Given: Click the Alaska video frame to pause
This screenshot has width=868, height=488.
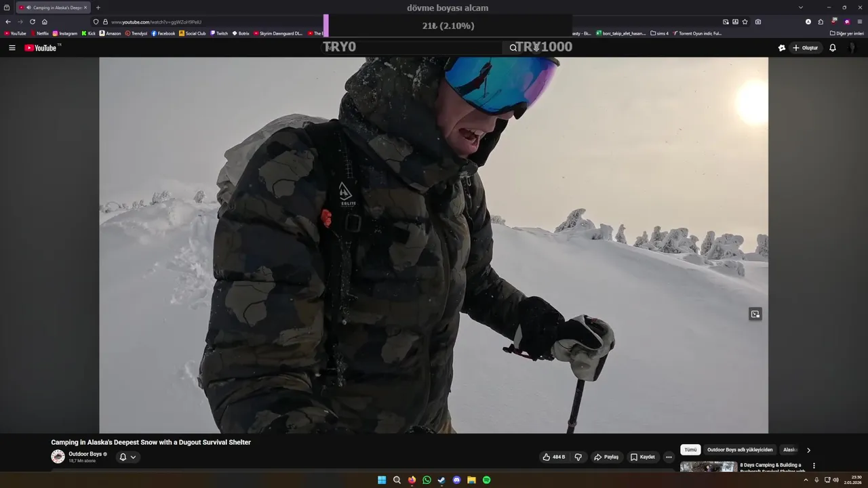Looking at the screenshot, I should tap(433, 245).
